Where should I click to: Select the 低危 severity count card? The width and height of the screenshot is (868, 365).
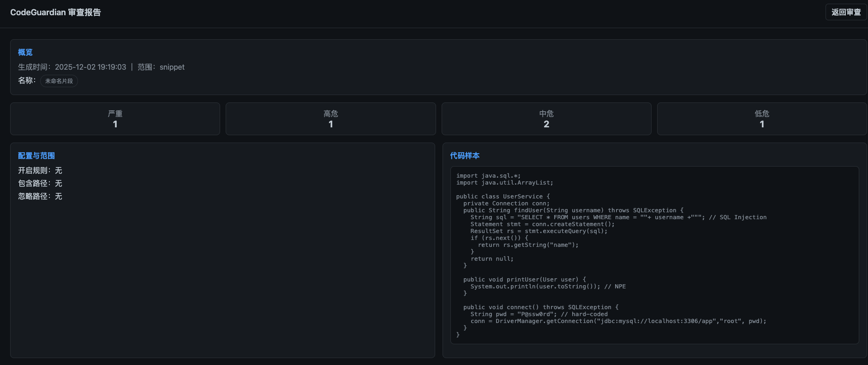pyautogui.click(x=761, y=119)
